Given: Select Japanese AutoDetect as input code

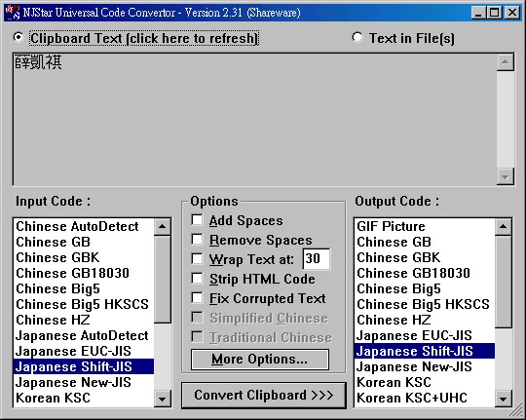Looking at the screenshot, I should tap(84, 336).
